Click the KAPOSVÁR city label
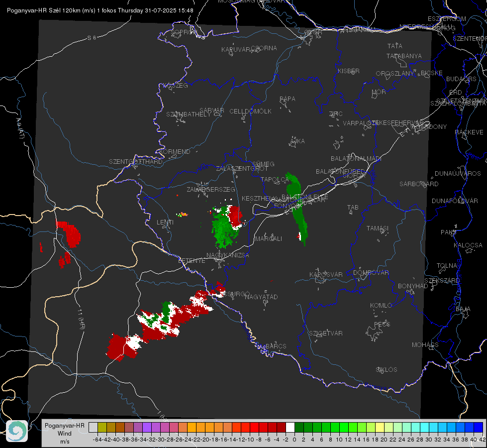The width and height of the screenshot is (487, 448). (x=326, y=274)
